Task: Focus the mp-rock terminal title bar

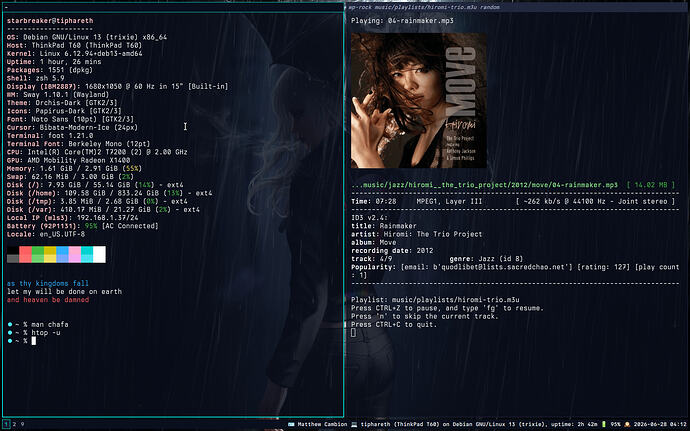Action: (517, 7)
